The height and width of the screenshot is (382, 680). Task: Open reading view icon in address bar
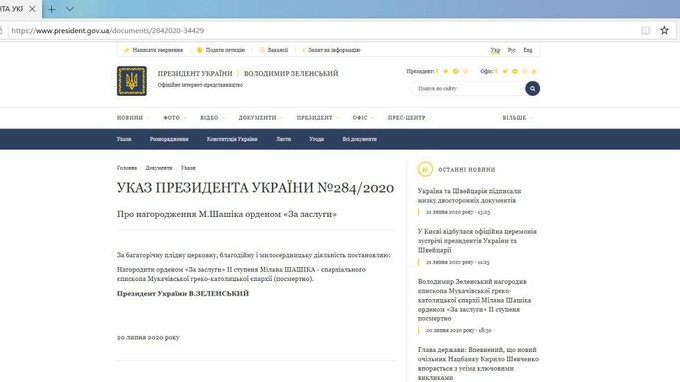pyautogui.click(x=645, y=30)
